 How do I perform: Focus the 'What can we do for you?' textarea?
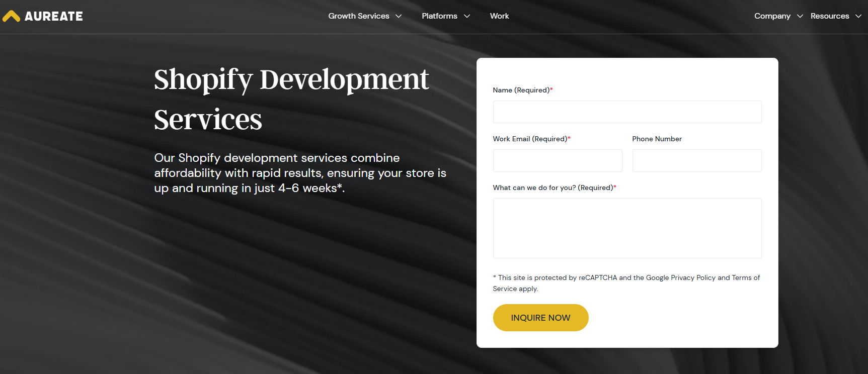point(627,228)
